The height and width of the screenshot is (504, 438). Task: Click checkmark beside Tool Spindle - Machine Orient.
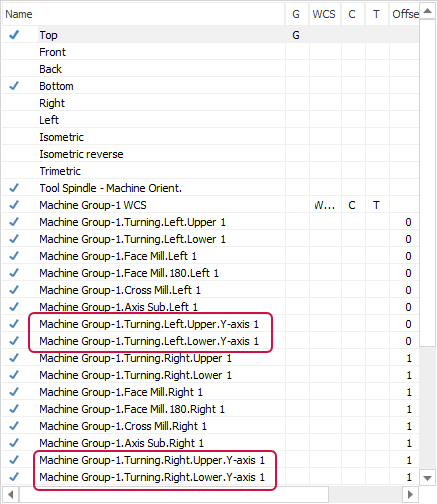(x=14, y=188)
